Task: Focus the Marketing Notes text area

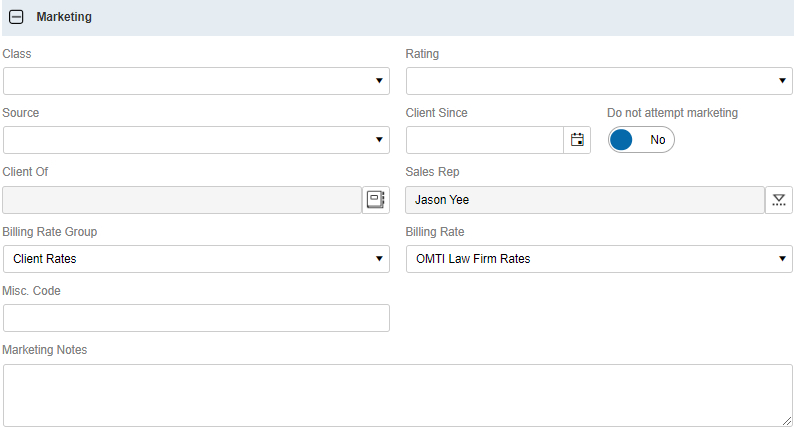Action: click(x=397, y=395)
